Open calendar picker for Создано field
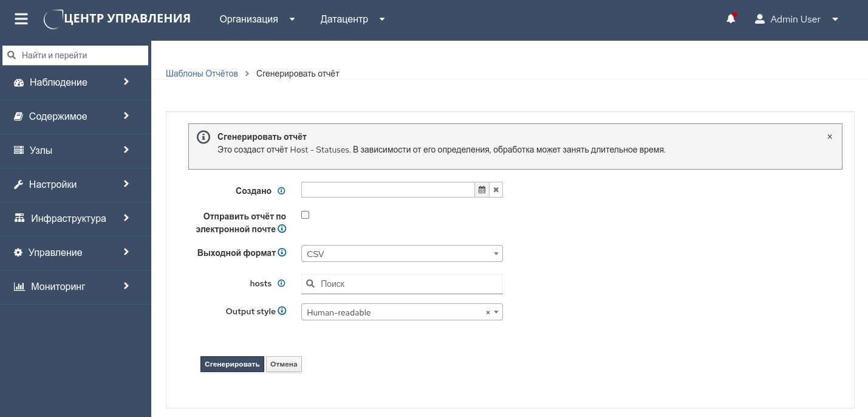 [482, 190]
